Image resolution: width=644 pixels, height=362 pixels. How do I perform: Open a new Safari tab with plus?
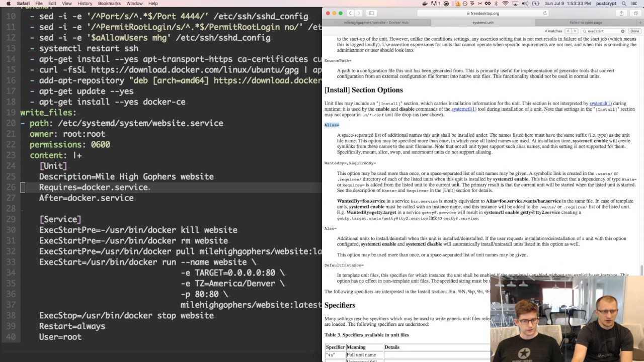point(640,23)
